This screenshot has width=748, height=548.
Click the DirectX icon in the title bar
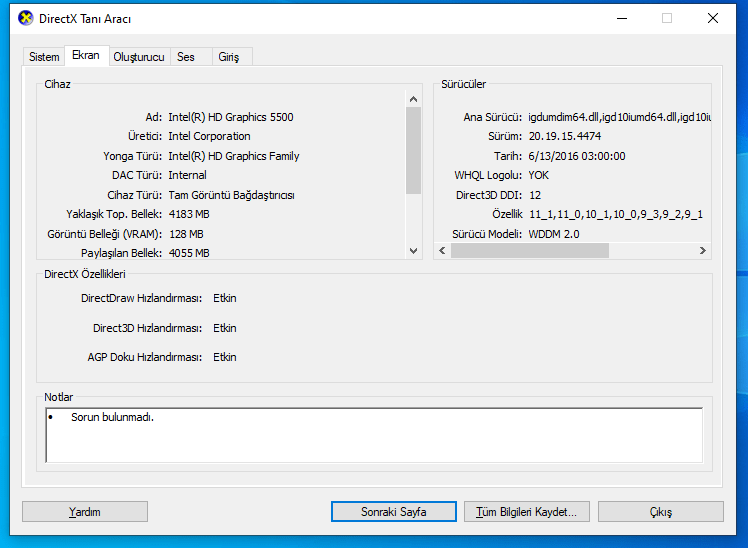click(26, 18)
